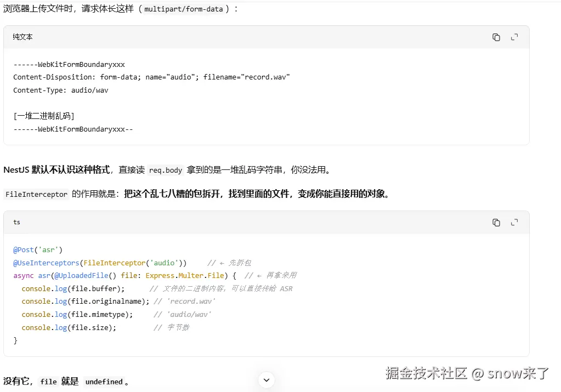Click the inline code multipart/form-data
The image size is (561, 392).
tap(184, 9)
